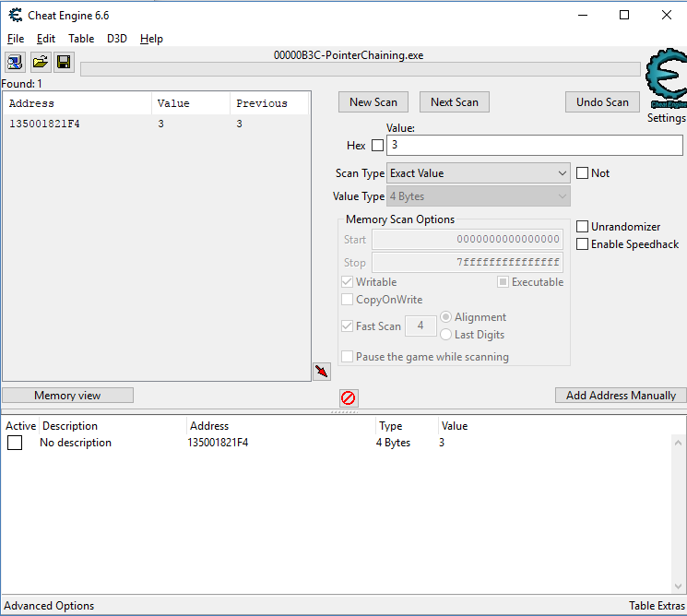The width and height of the screenshot is (687, 616).
Task: Open the Edit menu
Action: (x=46, y=39)
